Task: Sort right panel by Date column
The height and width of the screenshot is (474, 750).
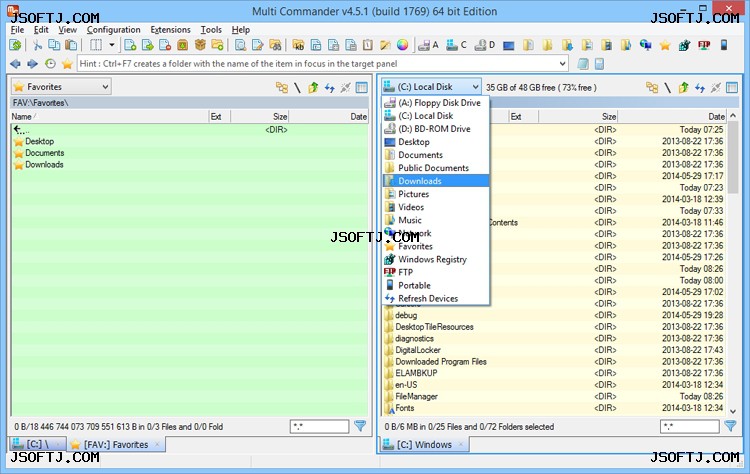Action: pyautogui.click(x=672, y=116)
